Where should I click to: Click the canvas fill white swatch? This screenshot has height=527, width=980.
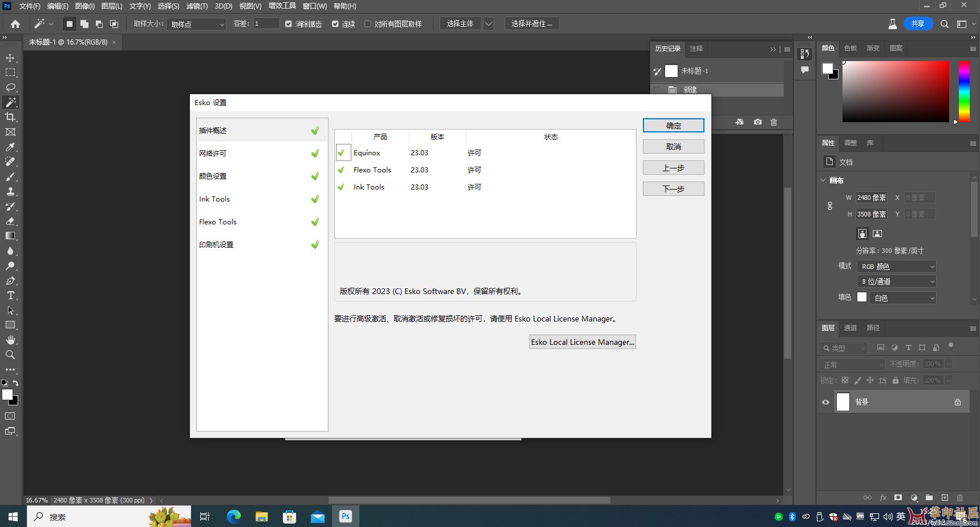862,297
